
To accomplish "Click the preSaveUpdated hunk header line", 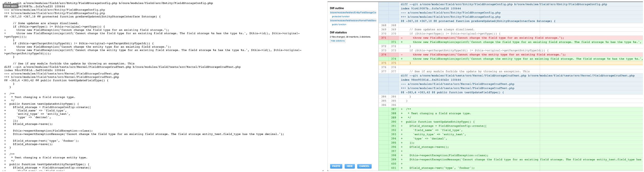I will tap(478, 21).
